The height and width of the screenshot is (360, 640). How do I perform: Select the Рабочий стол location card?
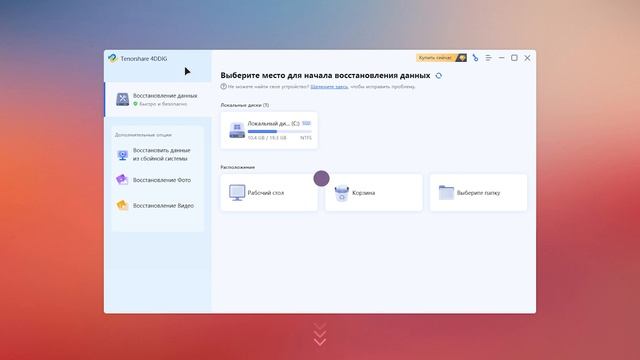tap(269, 193)
